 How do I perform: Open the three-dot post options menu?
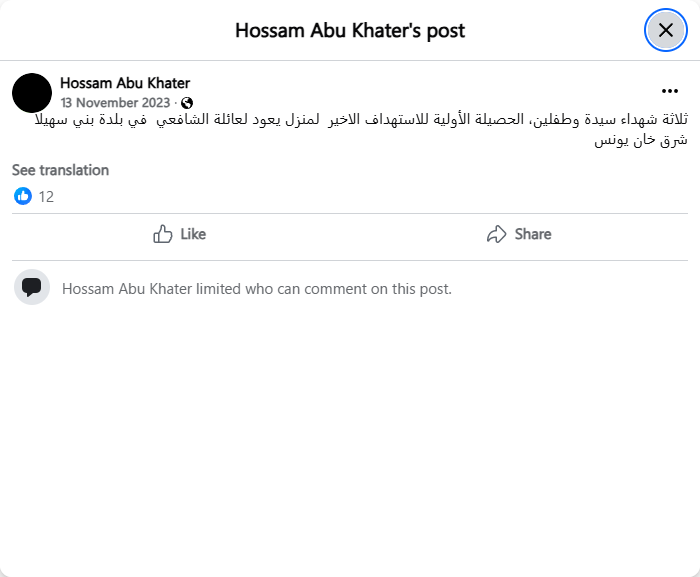point(669,91)
